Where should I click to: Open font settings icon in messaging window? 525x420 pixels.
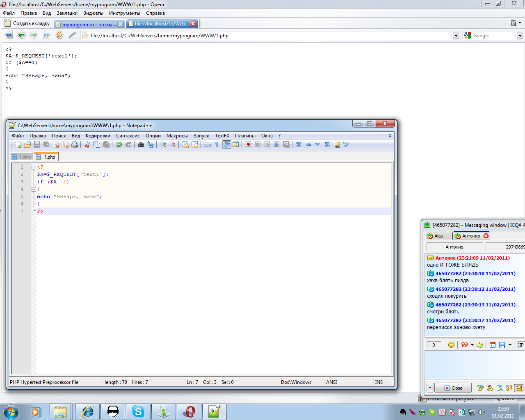pyautogui.click(x=481, y=388)
